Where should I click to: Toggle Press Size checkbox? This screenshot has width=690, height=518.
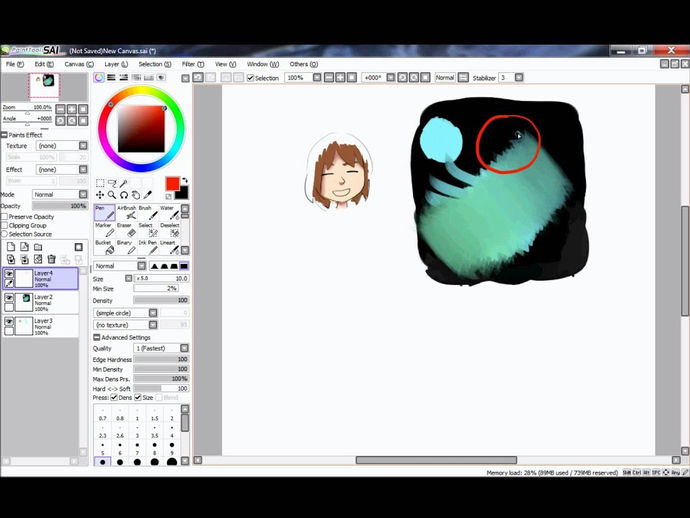(138, 397)
